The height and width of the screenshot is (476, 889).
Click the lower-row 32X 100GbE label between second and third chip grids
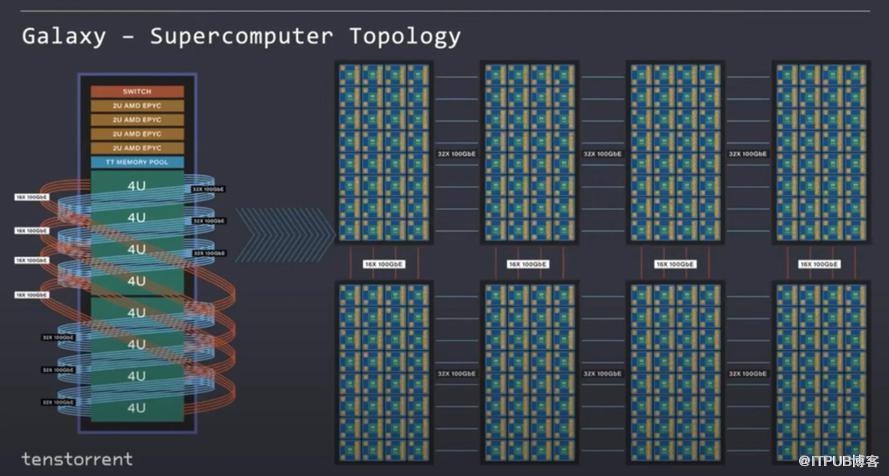(x=602, y=374)
